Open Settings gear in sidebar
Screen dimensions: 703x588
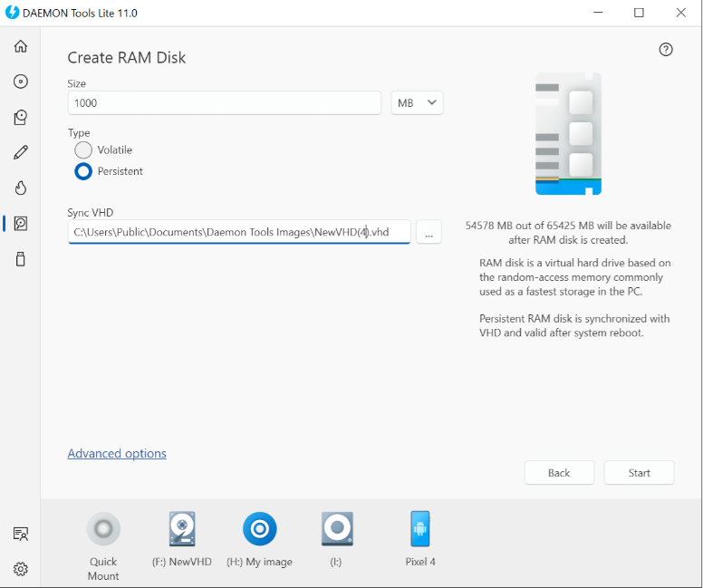coord(21,569)
